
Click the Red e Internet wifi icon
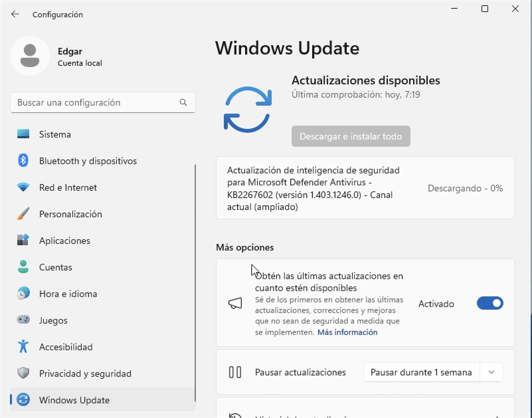point(23,187)
